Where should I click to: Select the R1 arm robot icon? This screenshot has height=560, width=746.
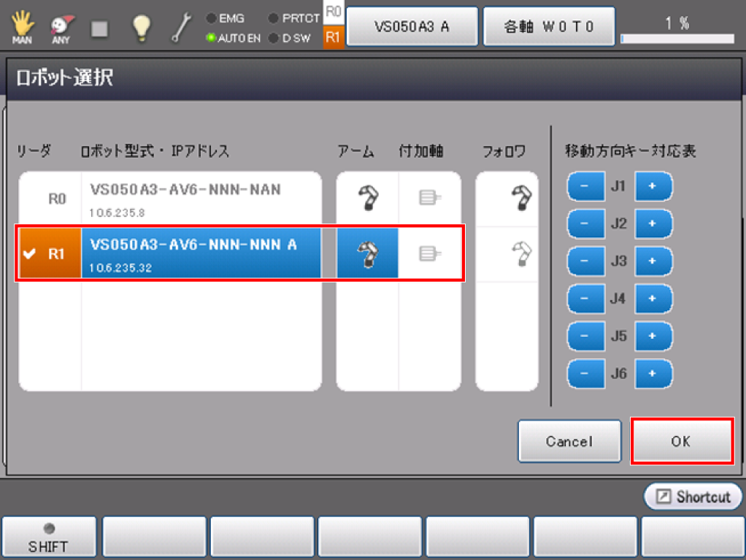367,253
